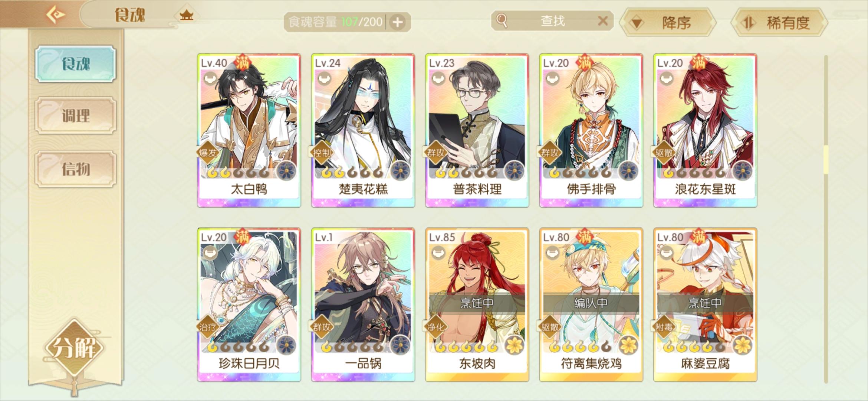Toggle the round lock icon on 一品锅
Screen dimensions: 868x401
(x=325, y=253)
